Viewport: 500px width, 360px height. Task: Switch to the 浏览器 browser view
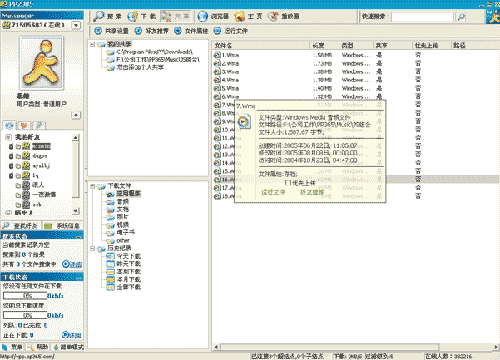click(213, 16)
